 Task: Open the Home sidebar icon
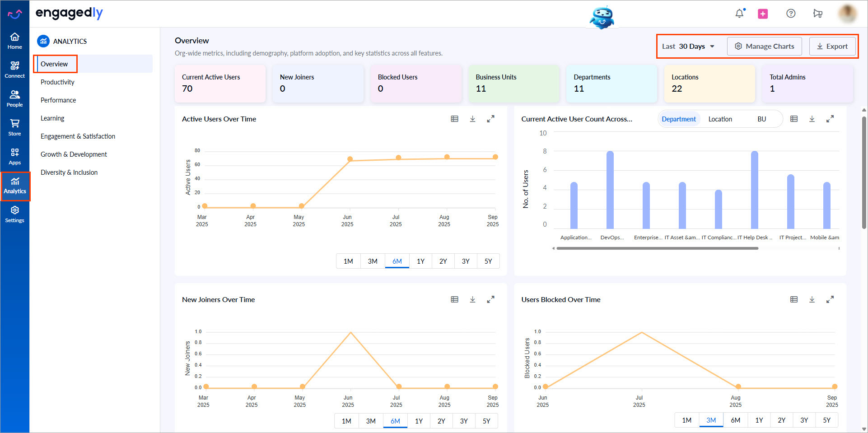14,41
